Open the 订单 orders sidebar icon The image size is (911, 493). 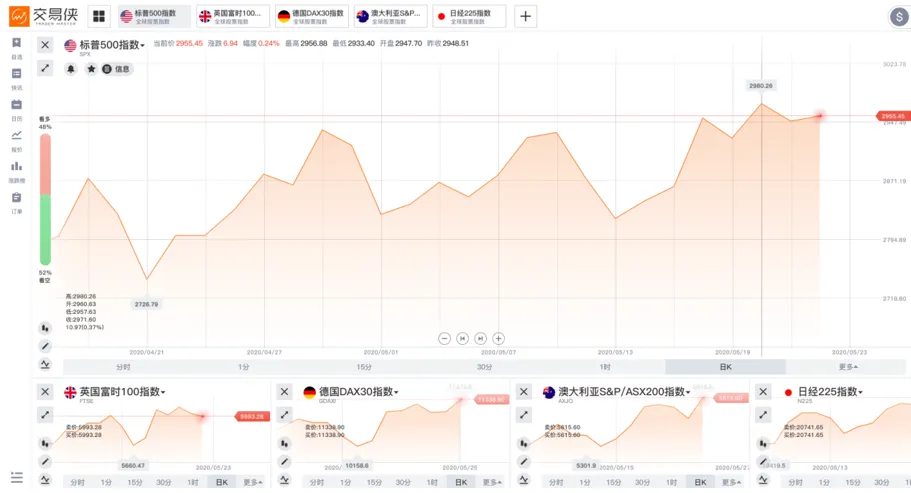coord(17,197)
